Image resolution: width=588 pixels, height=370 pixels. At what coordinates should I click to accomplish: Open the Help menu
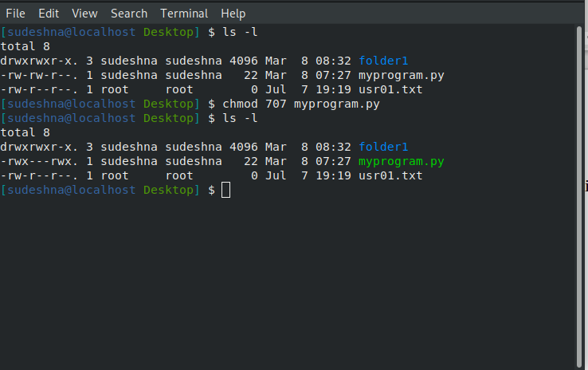233,14
